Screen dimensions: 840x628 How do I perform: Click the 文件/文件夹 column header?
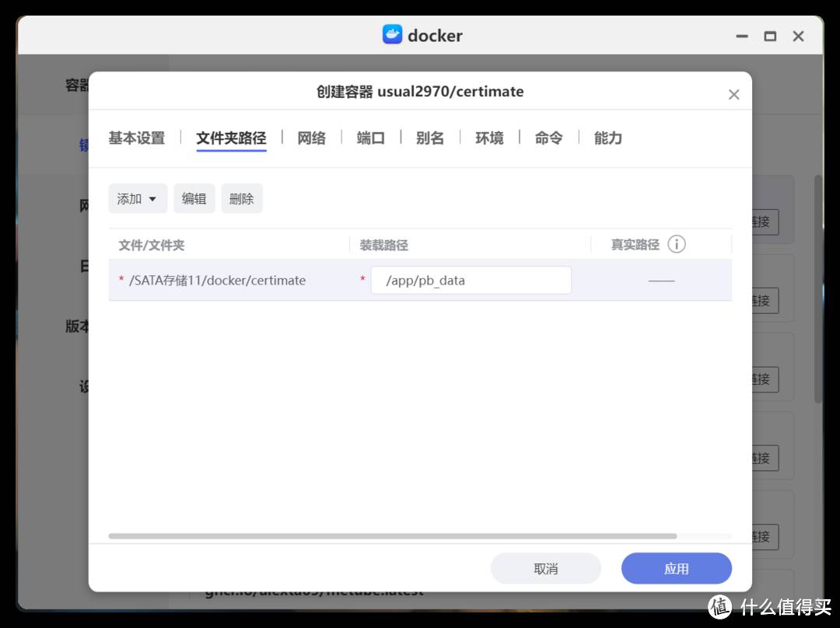coord(152,245)
